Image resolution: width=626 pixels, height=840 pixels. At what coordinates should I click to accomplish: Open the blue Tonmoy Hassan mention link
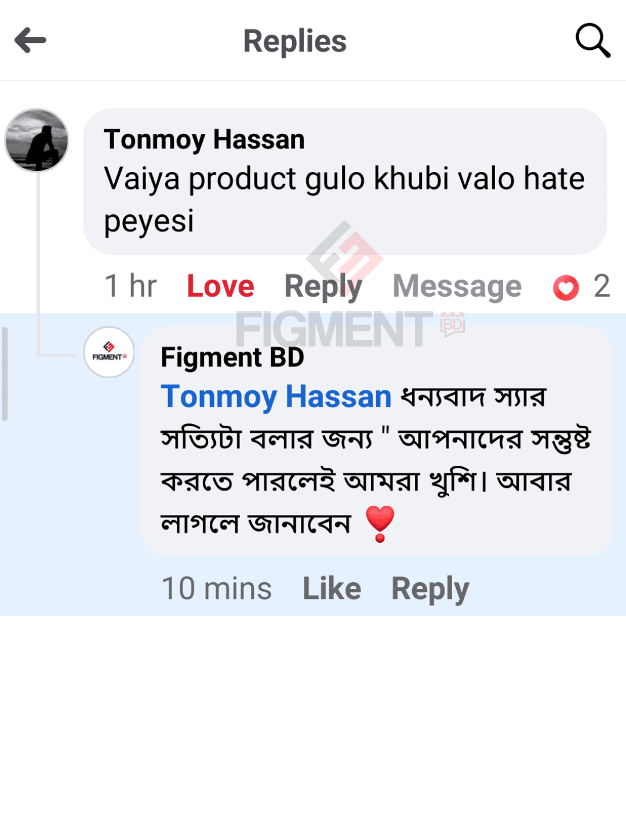276,397
